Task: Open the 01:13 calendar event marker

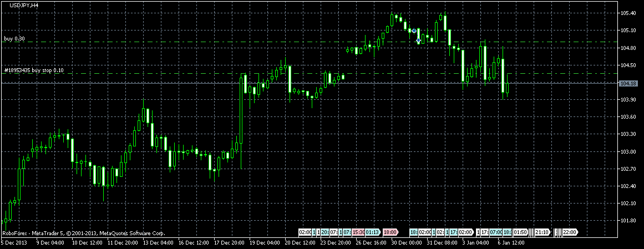Action: point(373,232)
